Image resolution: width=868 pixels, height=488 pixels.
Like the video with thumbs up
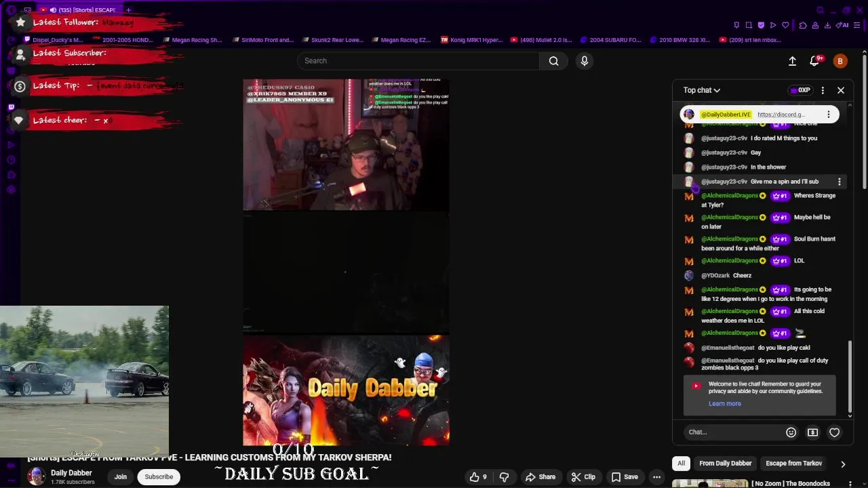(x=478, y=477)
